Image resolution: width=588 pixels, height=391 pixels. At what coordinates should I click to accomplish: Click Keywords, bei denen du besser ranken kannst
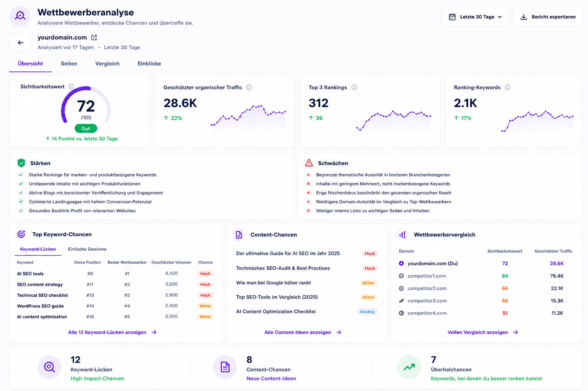[486, 379]
